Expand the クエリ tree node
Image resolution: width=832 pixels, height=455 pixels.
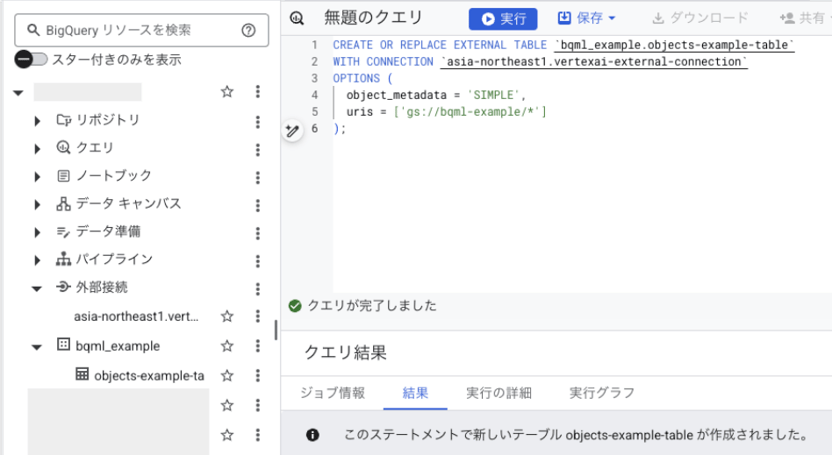(37, 149)
